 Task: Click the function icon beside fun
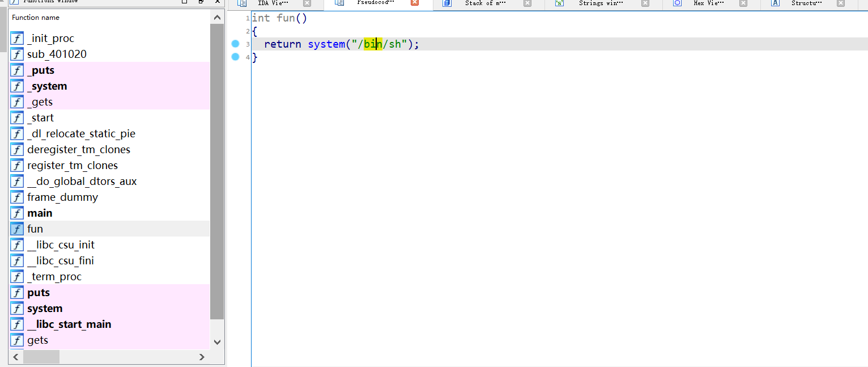pos(18,229)
